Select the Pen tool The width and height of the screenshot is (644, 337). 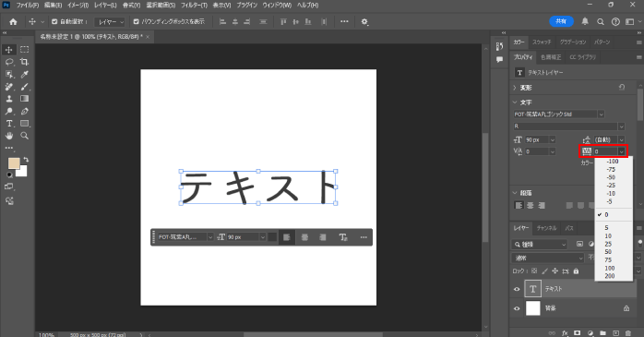pos(25,111)
